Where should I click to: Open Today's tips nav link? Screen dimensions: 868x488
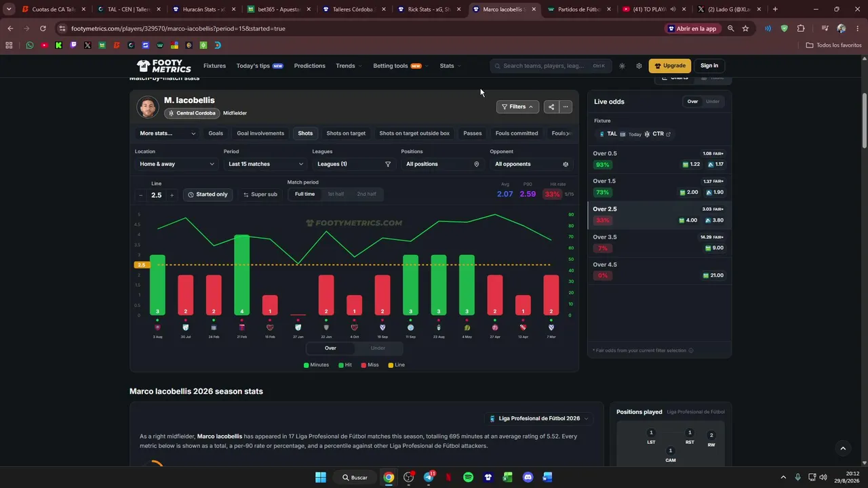click(x=260, y=66)
